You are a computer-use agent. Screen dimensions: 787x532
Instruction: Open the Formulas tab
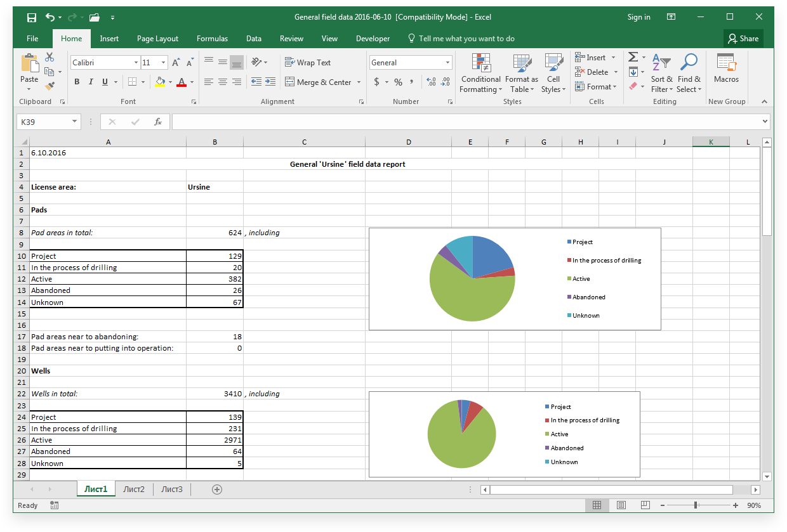212,39
